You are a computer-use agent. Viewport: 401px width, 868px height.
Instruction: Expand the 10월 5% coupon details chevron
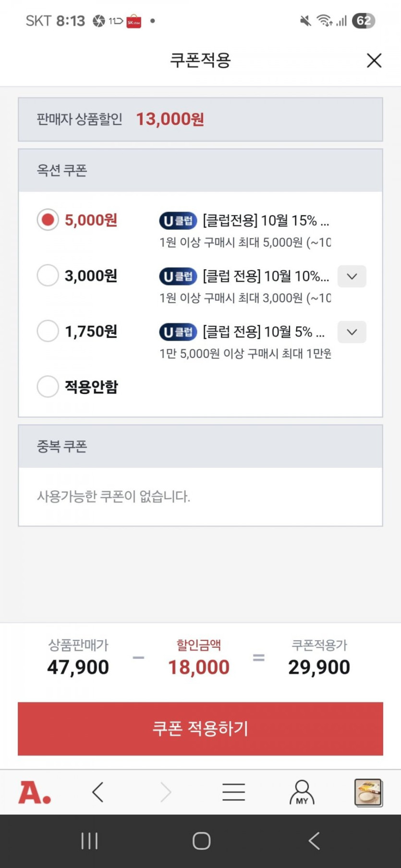352,332
